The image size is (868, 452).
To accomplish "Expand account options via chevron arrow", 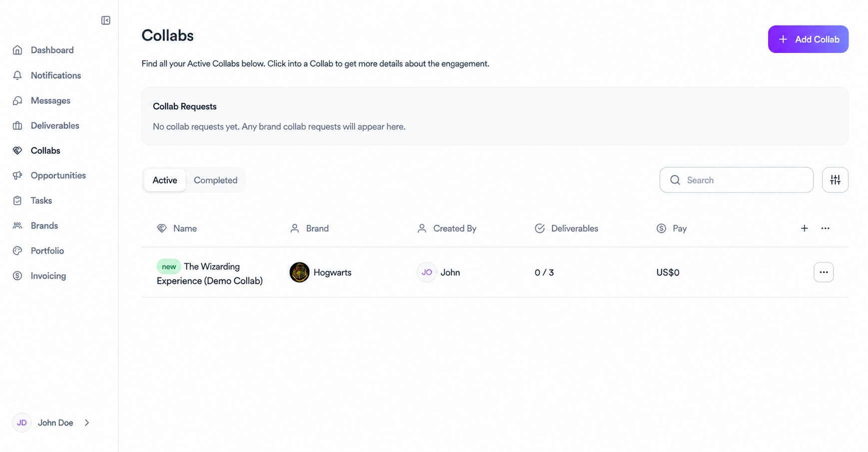I will [87, 423].
